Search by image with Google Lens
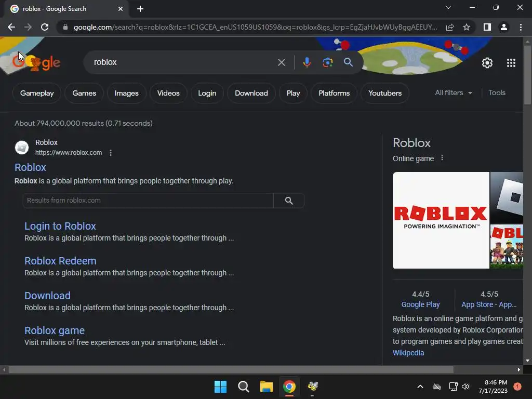Viewport: 532px width, 399px height. coord(327,62)
